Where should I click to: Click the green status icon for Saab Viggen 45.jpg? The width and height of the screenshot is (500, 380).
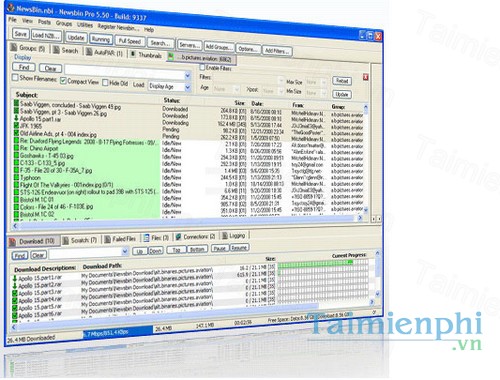[x=16, y=104]
